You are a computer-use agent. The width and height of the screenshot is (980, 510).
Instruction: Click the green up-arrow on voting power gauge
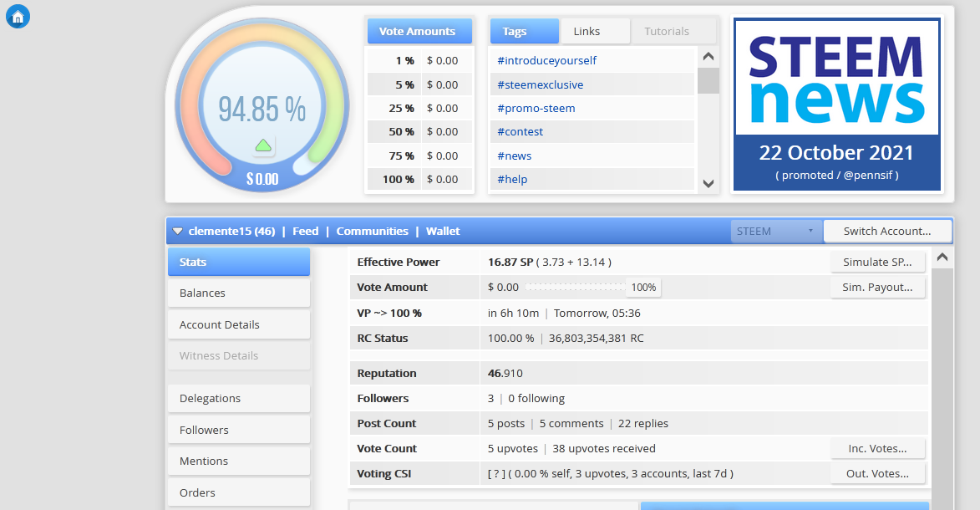click(x=263, y=145)
